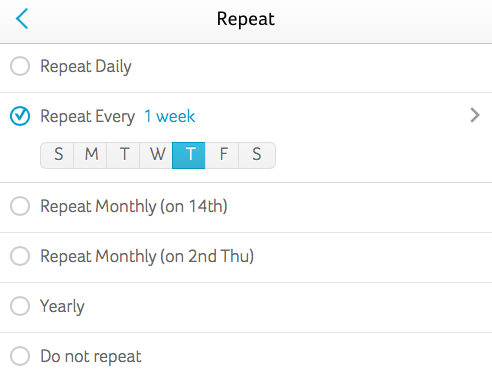Toggle Tuesday in the weekday selector

point(123,155)
